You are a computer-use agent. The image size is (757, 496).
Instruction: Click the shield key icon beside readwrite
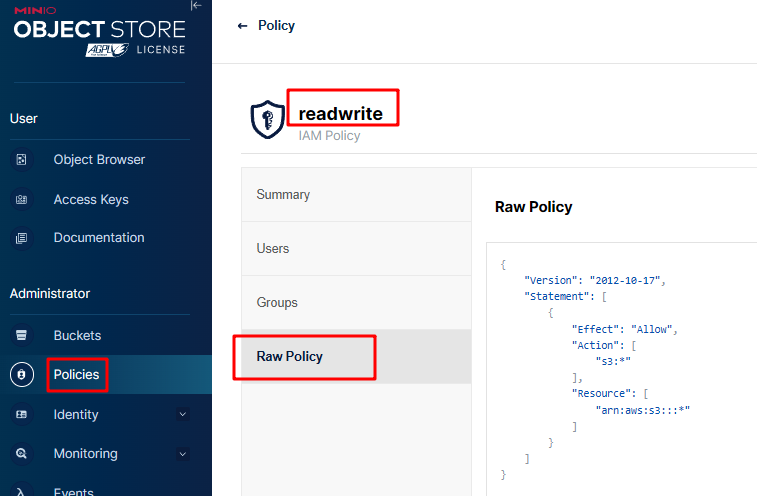(267, 119)
